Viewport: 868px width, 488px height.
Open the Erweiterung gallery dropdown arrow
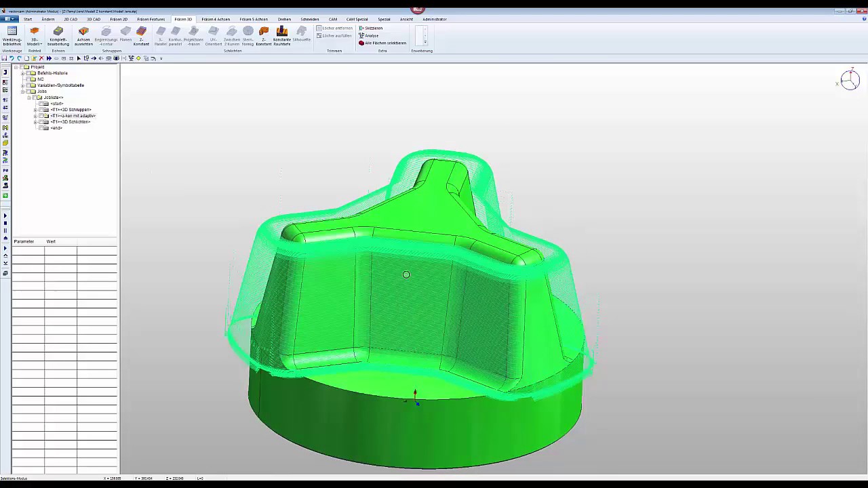click(425, 42)
